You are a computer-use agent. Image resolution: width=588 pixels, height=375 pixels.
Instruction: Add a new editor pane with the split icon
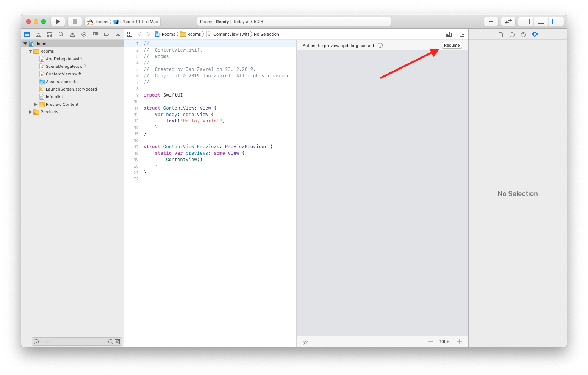(x=462, y=34)
